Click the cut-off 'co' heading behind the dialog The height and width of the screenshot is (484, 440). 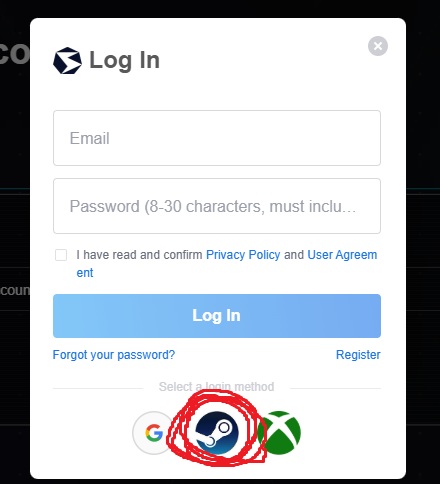15,54
